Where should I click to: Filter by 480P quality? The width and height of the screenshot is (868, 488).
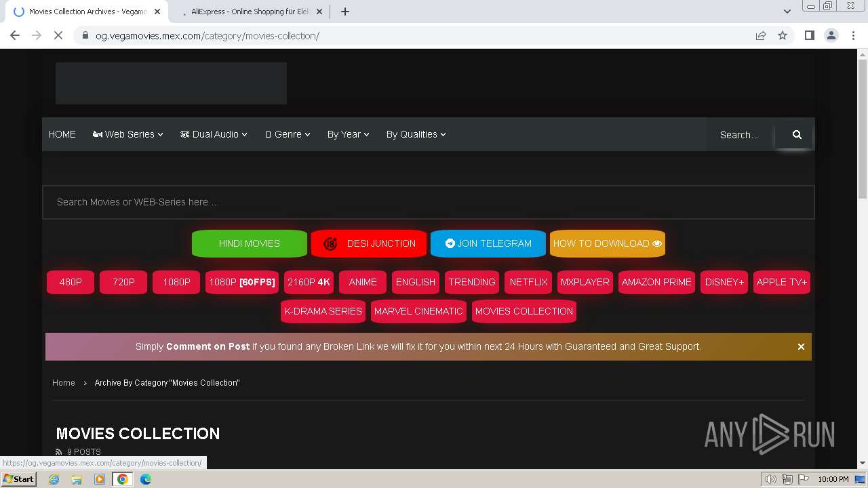[x=71, y=282]
